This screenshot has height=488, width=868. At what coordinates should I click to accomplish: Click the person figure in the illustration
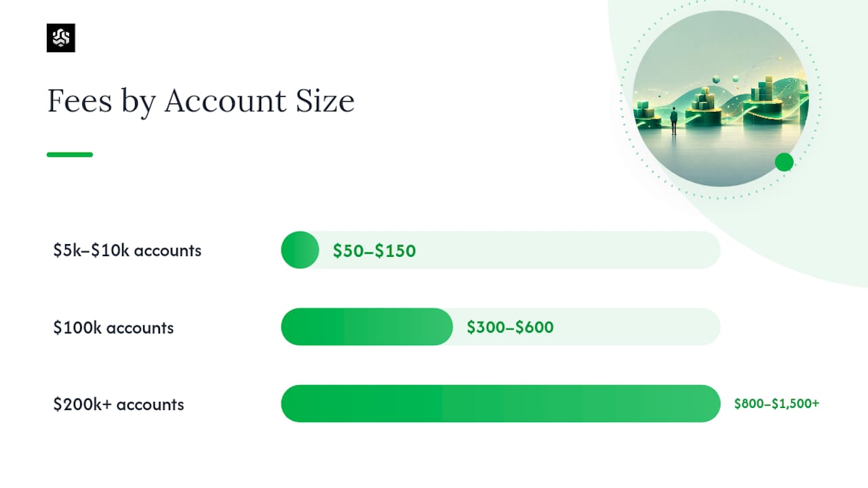(x=673, y=120)
